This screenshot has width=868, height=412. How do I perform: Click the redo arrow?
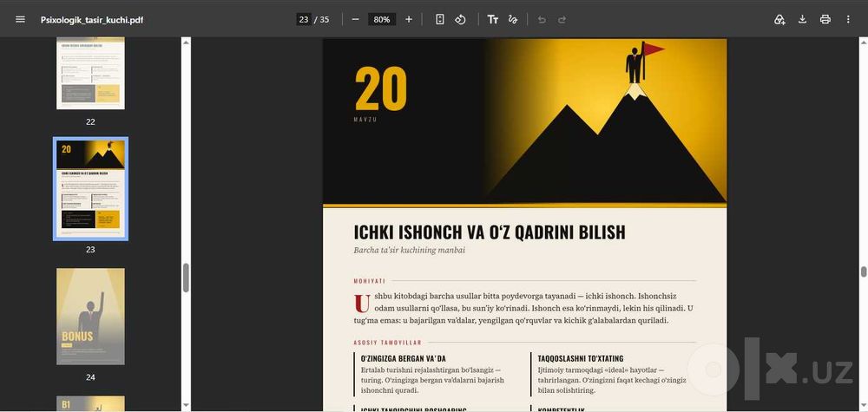point(562,19)
